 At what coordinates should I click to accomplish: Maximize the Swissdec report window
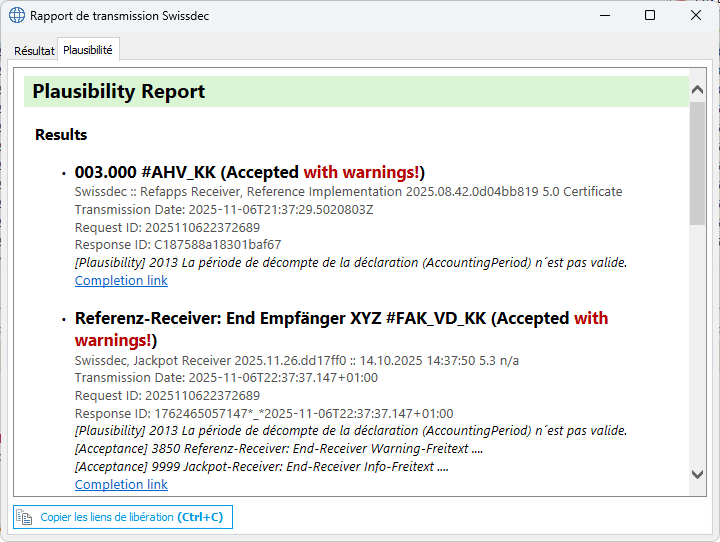pyautogui.click(x=650, y=16)
